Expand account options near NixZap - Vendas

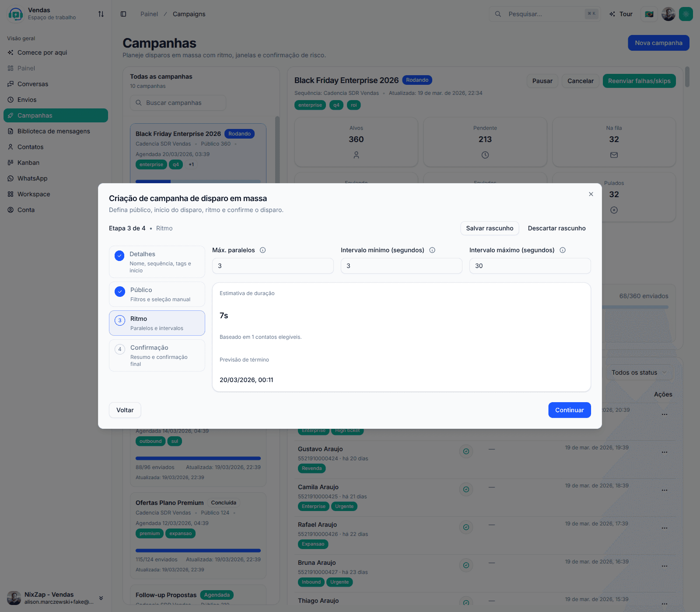tap(101, 598)
